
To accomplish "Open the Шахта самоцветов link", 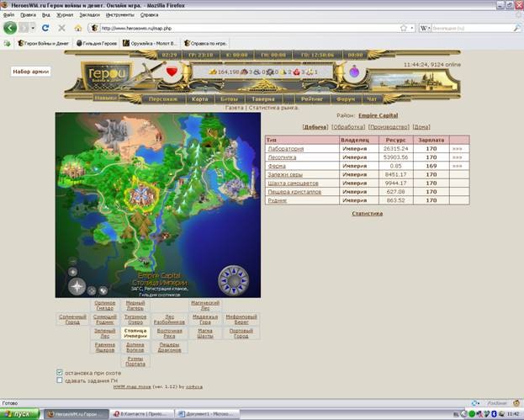I will pos(293,183).
